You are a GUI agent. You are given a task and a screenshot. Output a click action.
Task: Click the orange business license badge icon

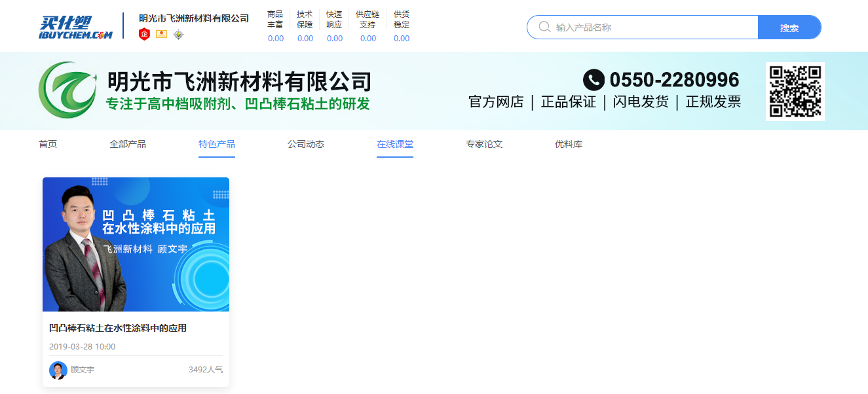pyautogui.click(x=161, y=34)
